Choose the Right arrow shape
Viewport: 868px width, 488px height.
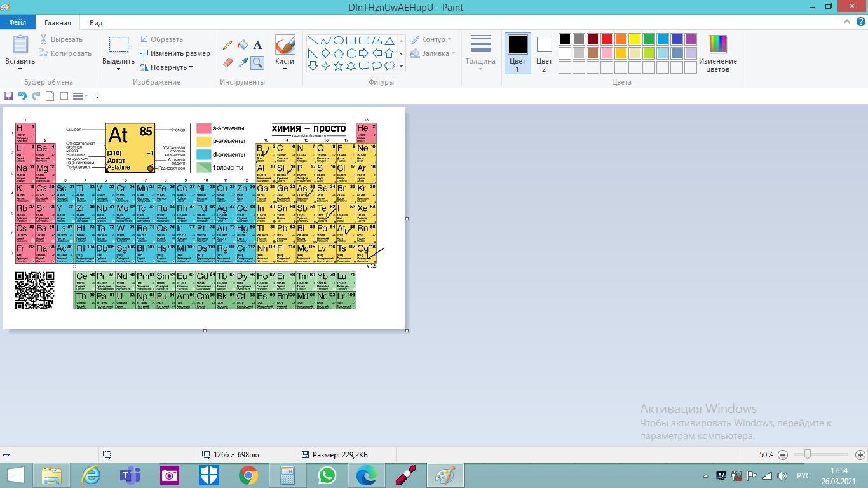(x=364, y=53)
